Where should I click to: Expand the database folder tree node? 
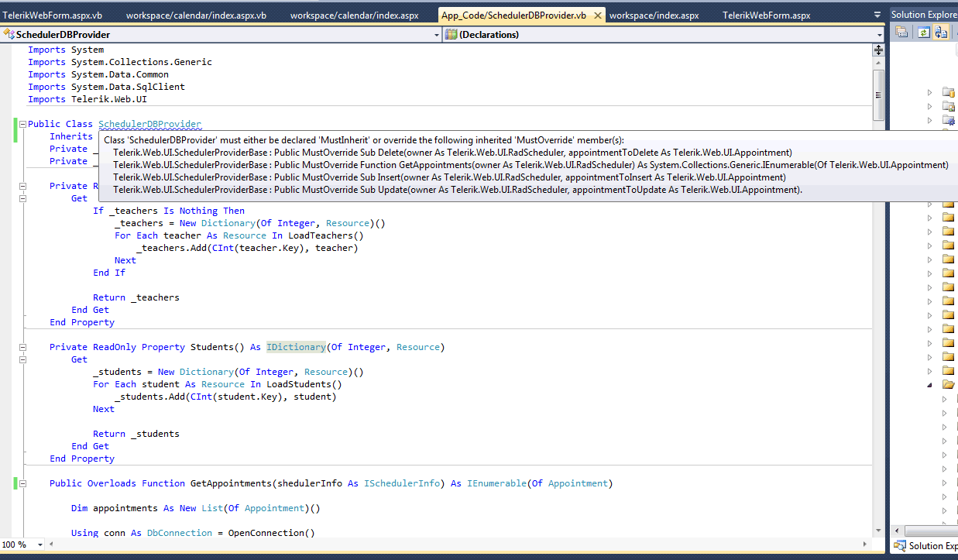pyautogui.click(x=930, y=92)
